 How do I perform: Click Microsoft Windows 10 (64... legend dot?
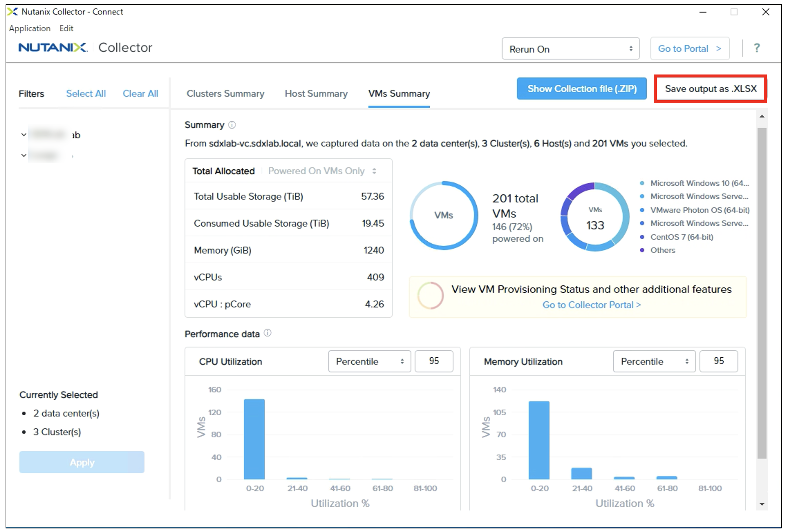(642, 183)
